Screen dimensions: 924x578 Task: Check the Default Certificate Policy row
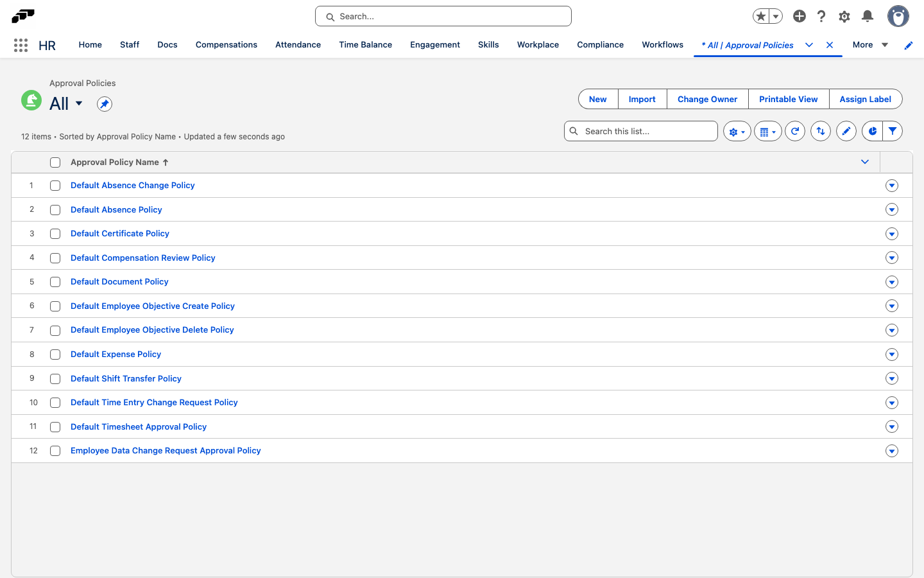(55, 234)
